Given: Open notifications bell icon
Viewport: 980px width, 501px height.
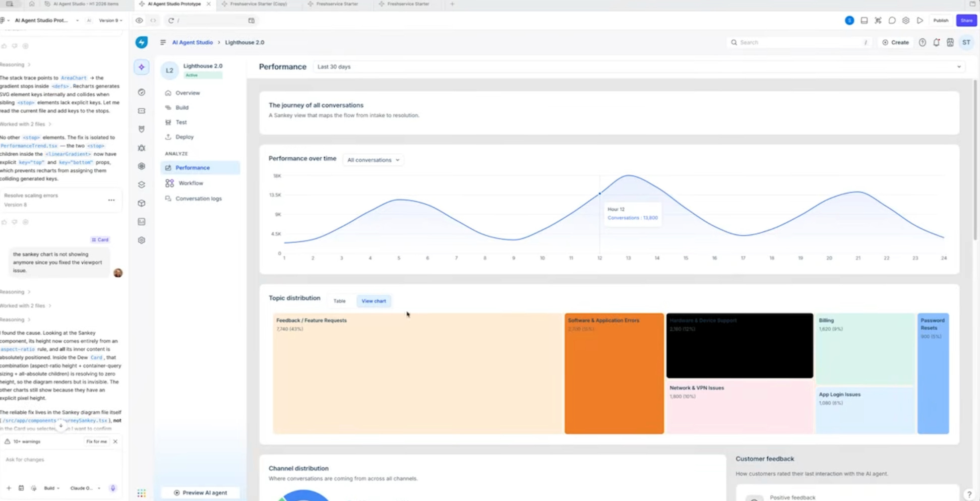Looking at the screenshot, I should [x=936, y=42].
